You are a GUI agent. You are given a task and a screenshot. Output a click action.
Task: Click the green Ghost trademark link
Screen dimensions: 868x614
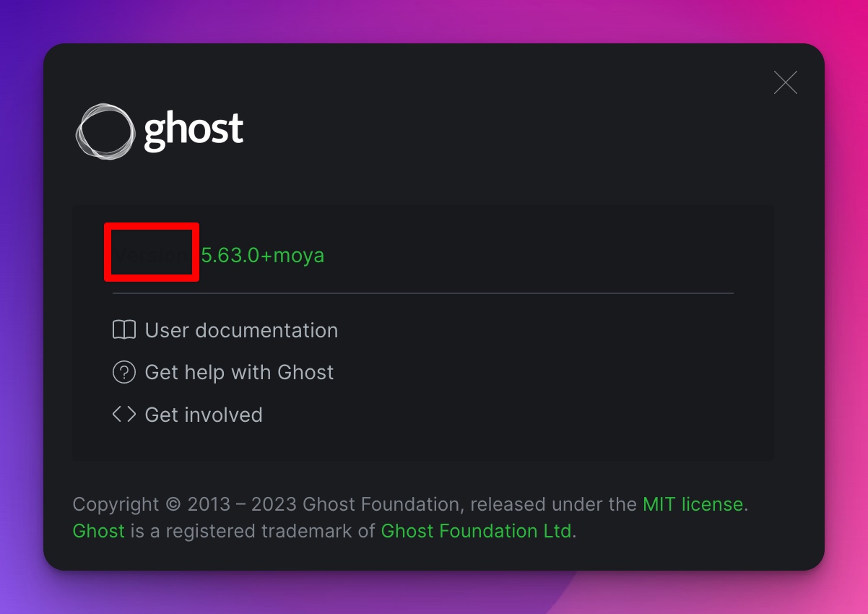(x=99, y=531)
